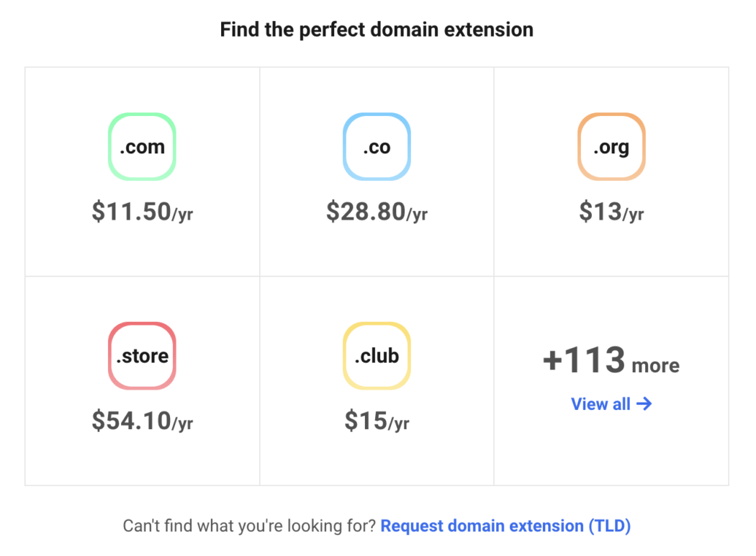Click the green .com domain badge
756x556 pixels.
142,147
